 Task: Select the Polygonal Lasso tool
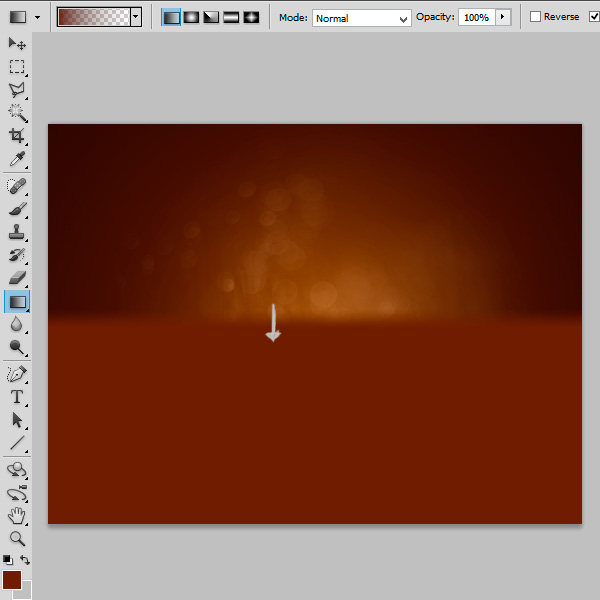17,90
